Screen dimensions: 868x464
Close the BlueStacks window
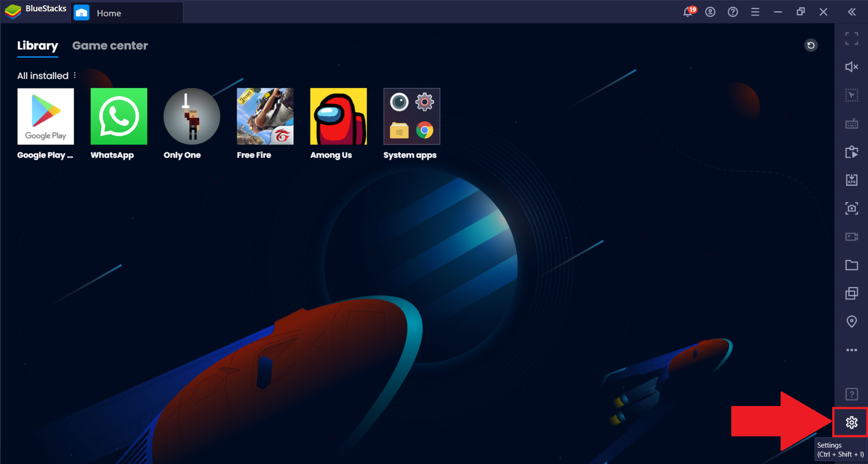[x=823, y=12]
